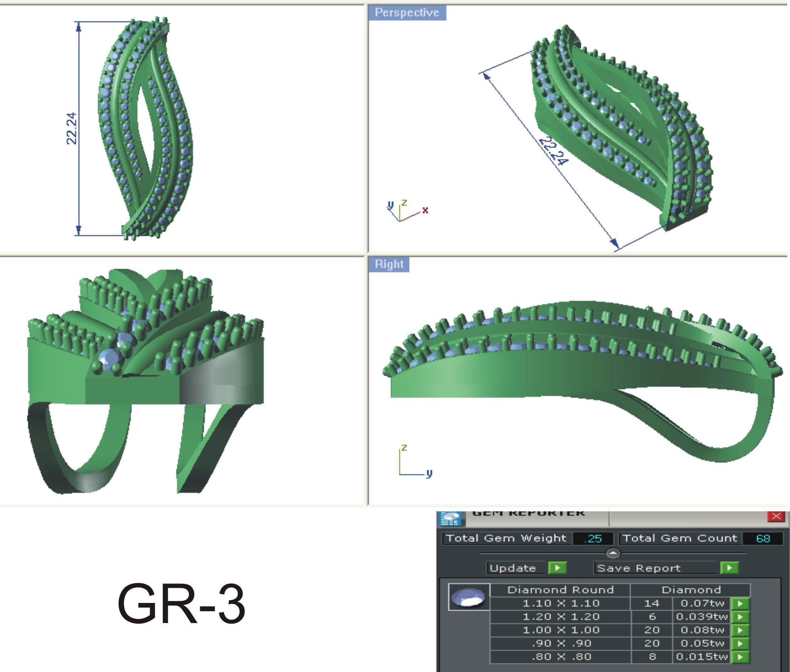This screenshot has height=672, width=790.
Task: Click green arrow for 1.10 X 1.10 row
Action: 740,603
